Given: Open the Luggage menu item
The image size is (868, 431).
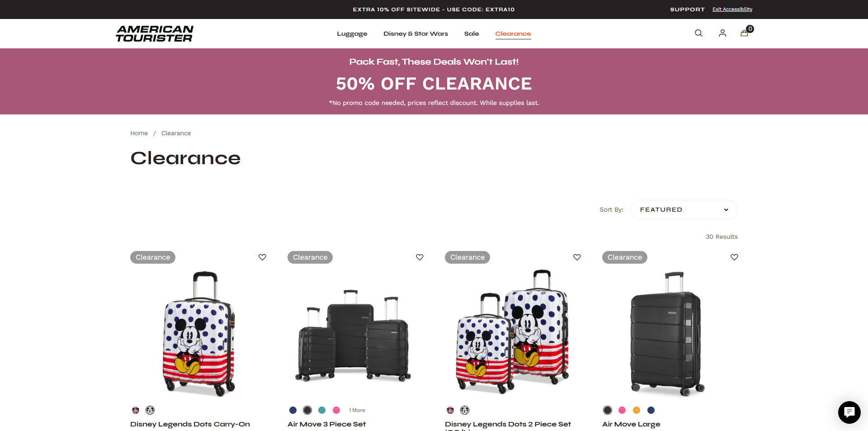Looking at the screenshot, I should (352, 33).
